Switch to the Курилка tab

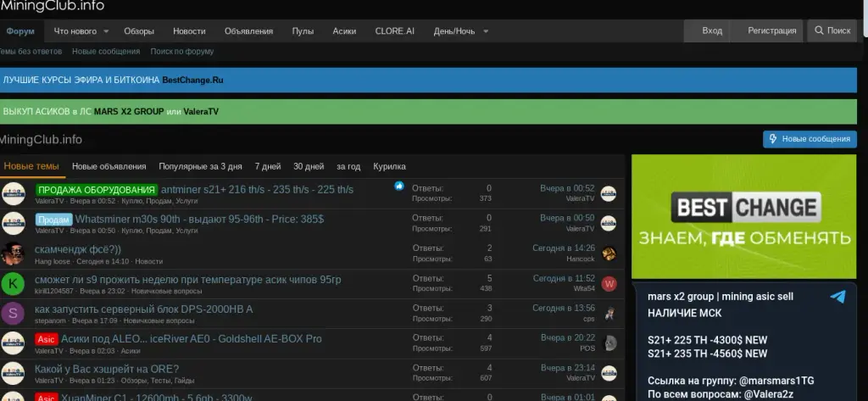click(389, 166)
